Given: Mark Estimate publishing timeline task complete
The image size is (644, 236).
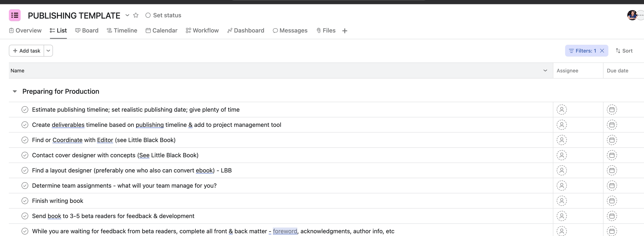Looking at the screenshot, I should pyautogui.click(x=25, y=110).
